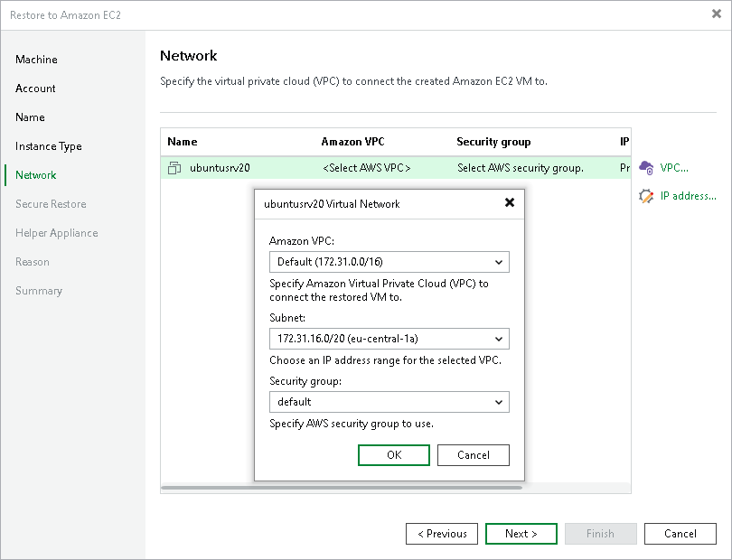Viewport: 732px width, 560px height.
Task: Click the horizontal scrollbar of the network list
Action: [x=342, y=488]
